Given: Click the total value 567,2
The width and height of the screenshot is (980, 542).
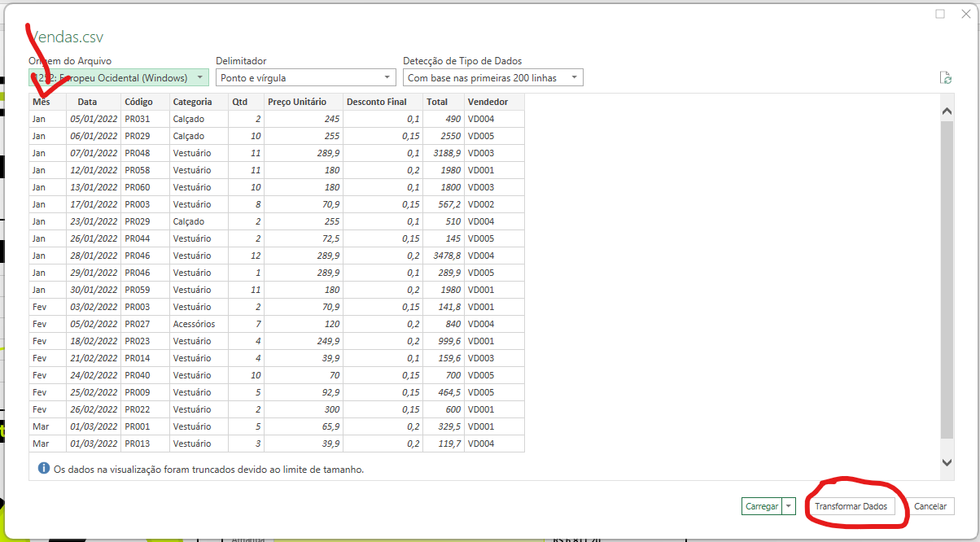Looking at the screenshot, I should [444, 204].
